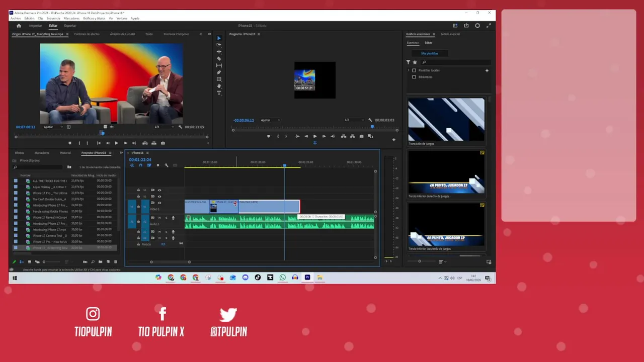Image resolution: width=644 pixels, height=362 pixels.
Task: Open Program monitor Ajustar zoom dropdown
Action: (x=270, y=120)
